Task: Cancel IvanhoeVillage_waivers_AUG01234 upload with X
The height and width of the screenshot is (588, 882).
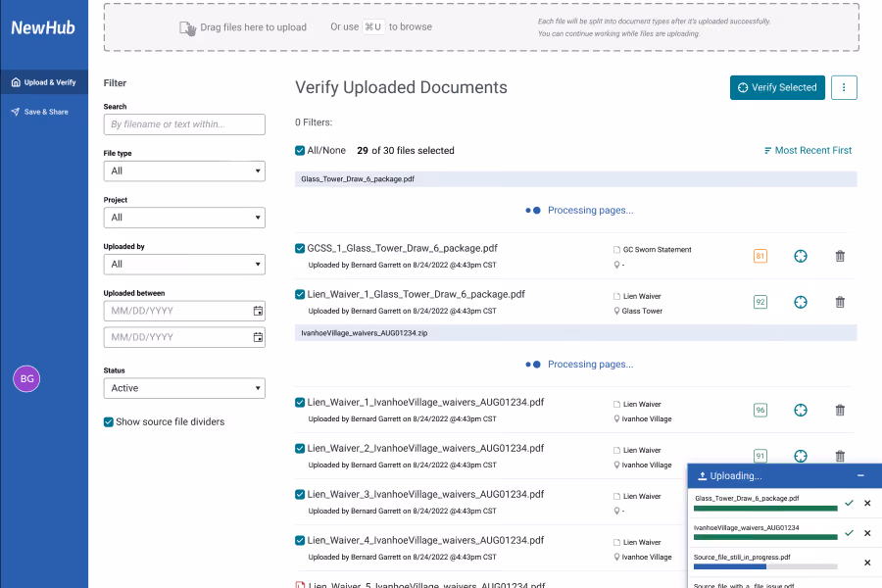Action: point(867,533)
